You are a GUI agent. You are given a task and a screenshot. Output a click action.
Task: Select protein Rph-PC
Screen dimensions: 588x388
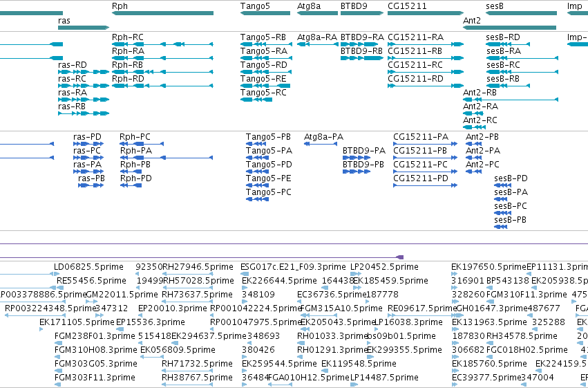pyautogui.click(x=142, y=144)
